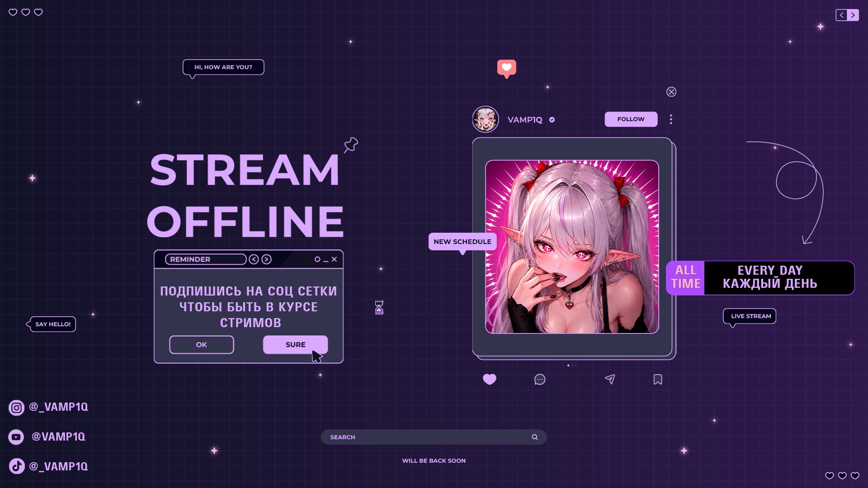Click the OK button in Reminder dialog
This screenshot has width=868, height=488.
[x=202, y=345]
